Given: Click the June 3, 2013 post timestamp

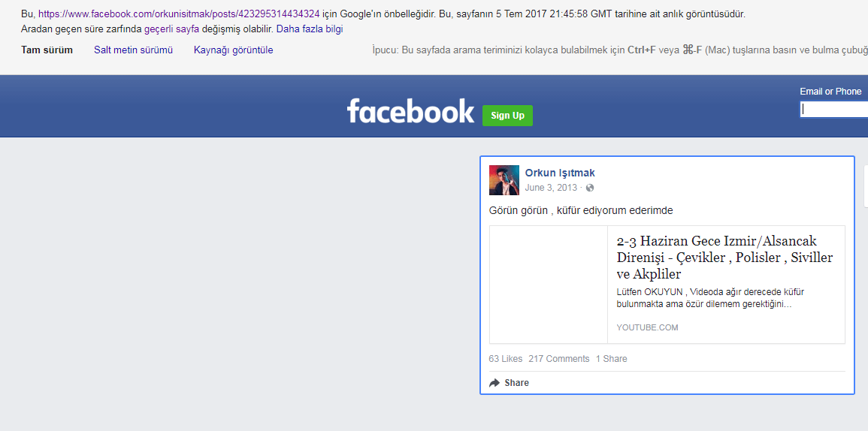Looking at the screenshot, I should pos(551,188).
